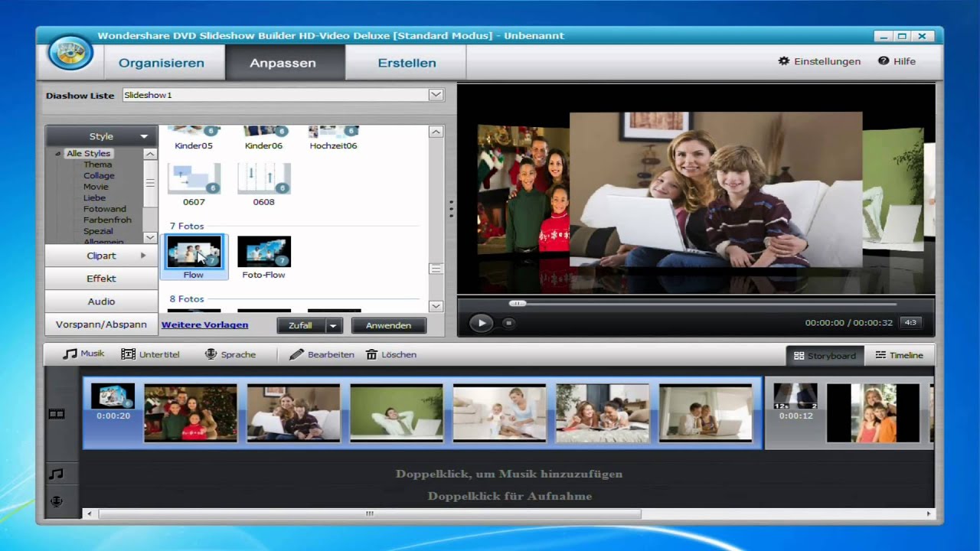Image resolution: width=980 pixels, height=551 pixels.
Task: Click the style category list scroll-down arrow
Action: point(150,238)
